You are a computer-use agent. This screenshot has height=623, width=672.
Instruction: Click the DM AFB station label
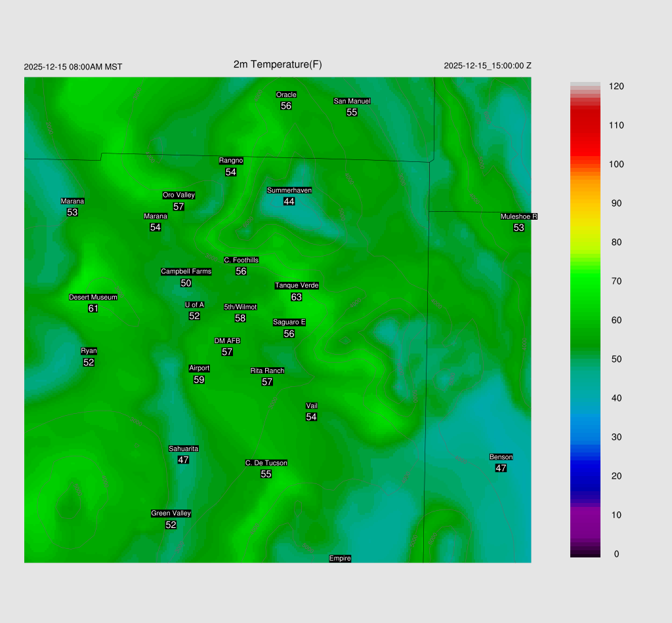point(227,341)
